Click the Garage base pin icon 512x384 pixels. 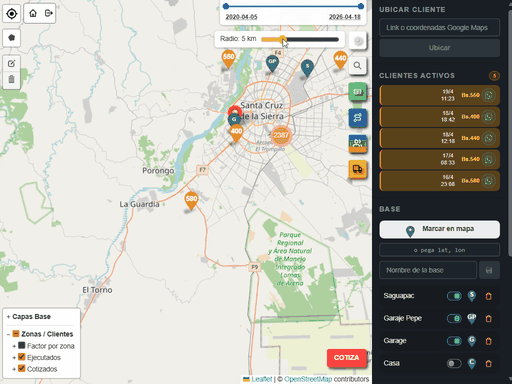[x=472, y=341]
